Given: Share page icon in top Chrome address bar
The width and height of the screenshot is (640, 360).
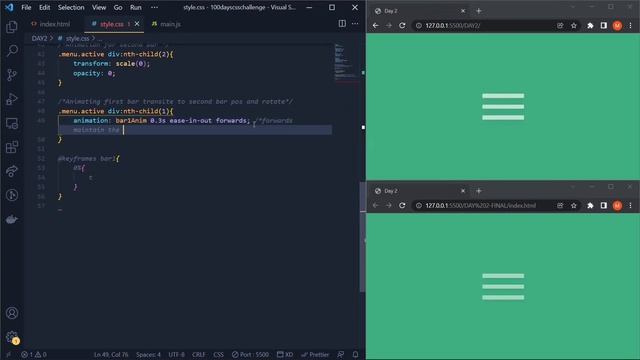Looking at the screenshot, I should 560,25.
